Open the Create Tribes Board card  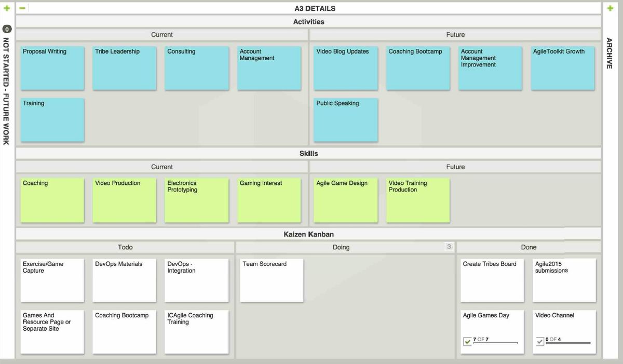click(492, 280)
